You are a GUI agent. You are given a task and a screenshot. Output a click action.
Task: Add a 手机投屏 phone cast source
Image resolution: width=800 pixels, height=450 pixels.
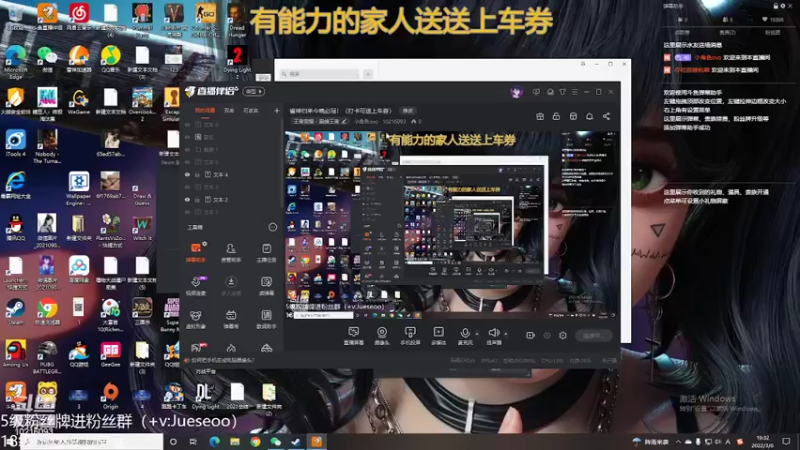pyautogui.click(x=410, y=336)
